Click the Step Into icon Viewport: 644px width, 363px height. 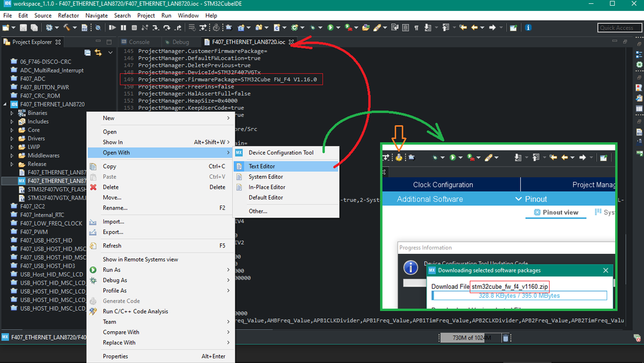pos(156,28)
